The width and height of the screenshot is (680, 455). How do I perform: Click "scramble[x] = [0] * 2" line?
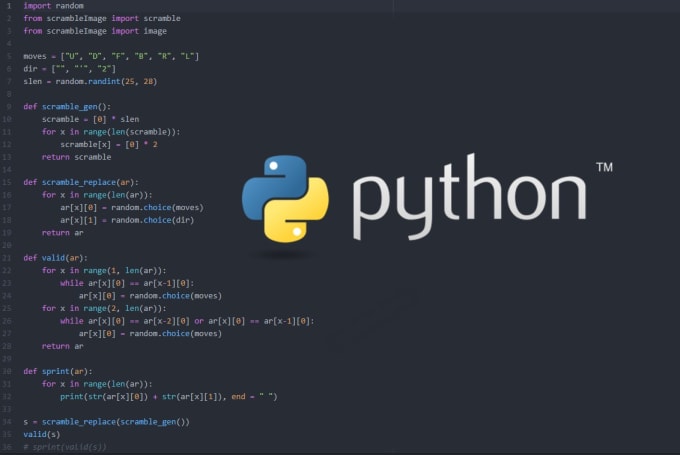(109, 144)
